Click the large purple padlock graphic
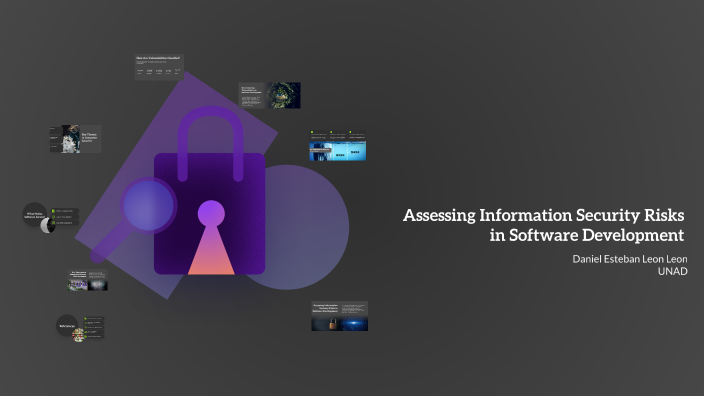Image resolution: width=704 pixels, height=396 pixels. pos(210,191)
